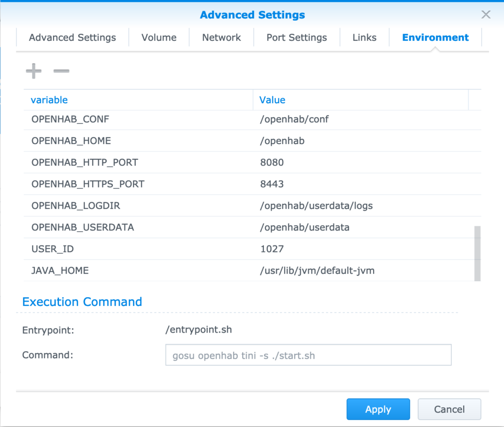
Task: Go to the Network tab
Action: click(221, 37)
